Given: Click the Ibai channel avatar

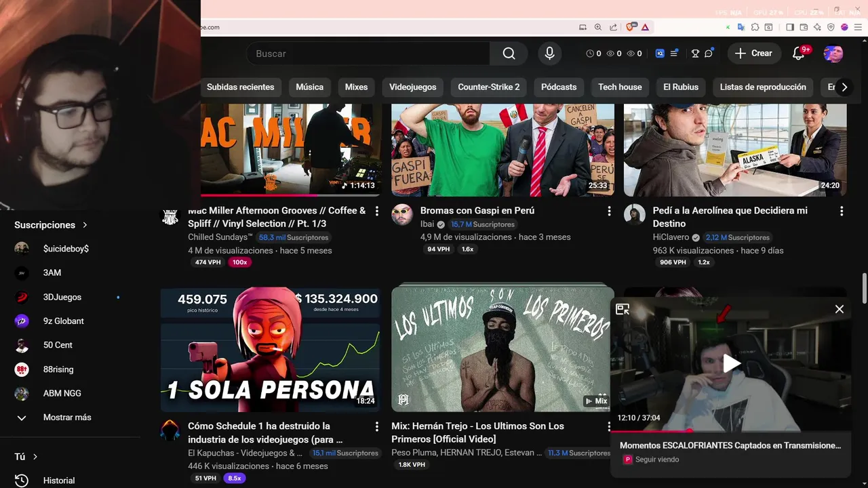Looking at the screenshot, I should coord(402,214).
